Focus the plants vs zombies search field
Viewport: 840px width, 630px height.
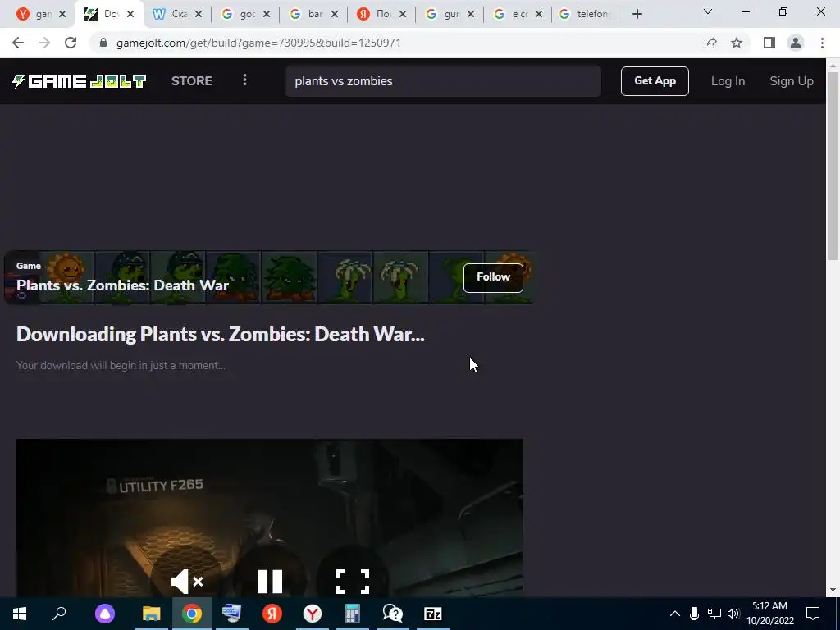(x=443, y=81)
